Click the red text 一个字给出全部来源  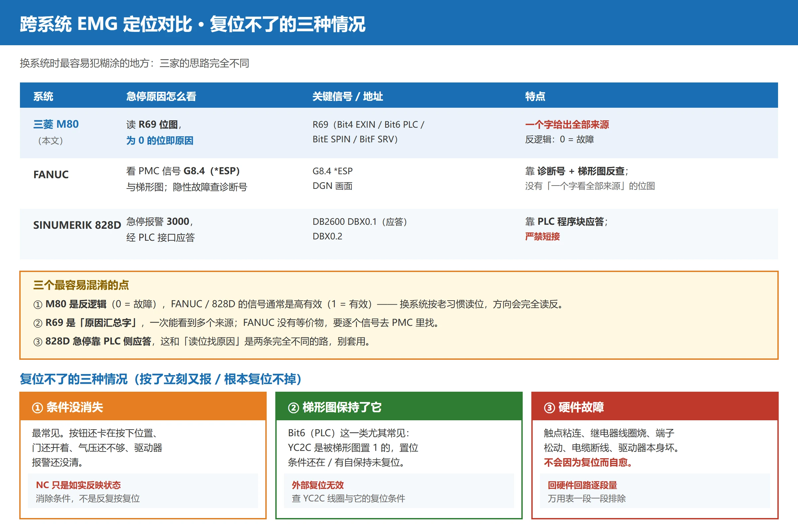(x=567, y=124)
